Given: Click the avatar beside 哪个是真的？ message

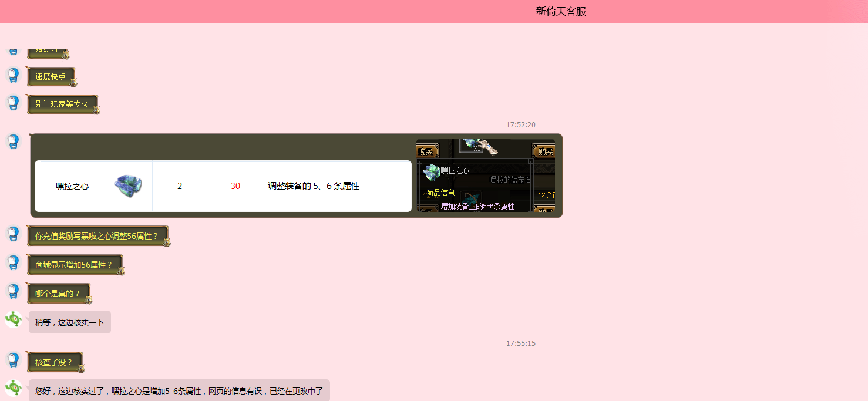Looking at the screenshot, I should tap(13, 291).
